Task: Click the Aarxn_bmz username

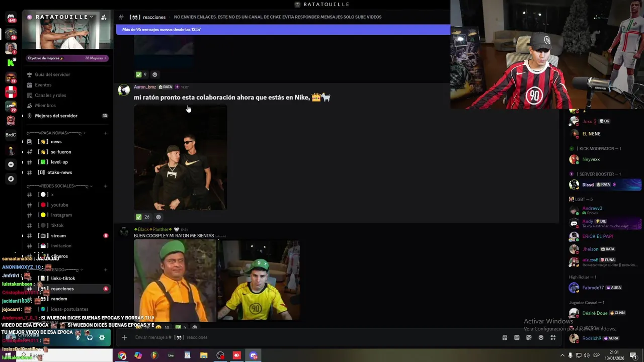Action: 145,87
